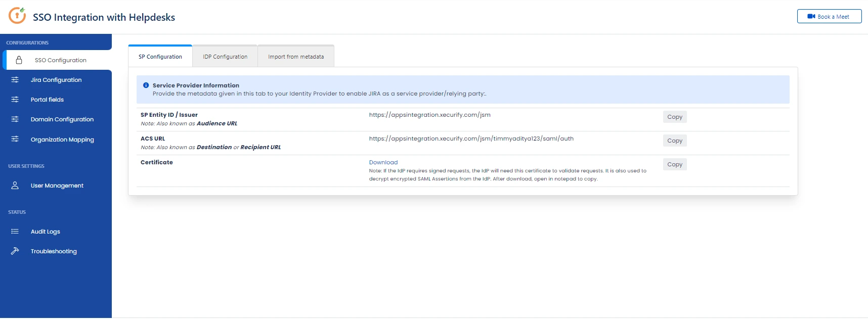868x319 pixels.
Task: Click the Download certificate link
Action: [383, 162]
